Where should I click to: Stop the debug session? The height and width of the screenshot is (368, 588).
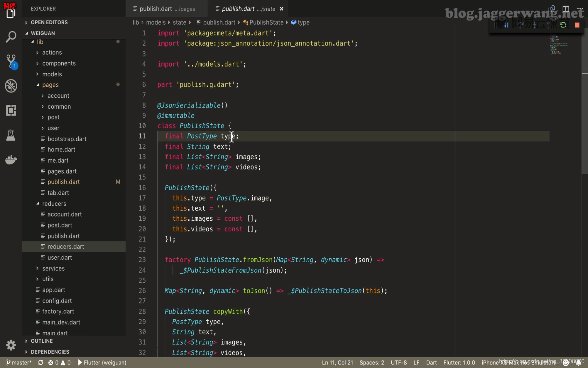577,25
